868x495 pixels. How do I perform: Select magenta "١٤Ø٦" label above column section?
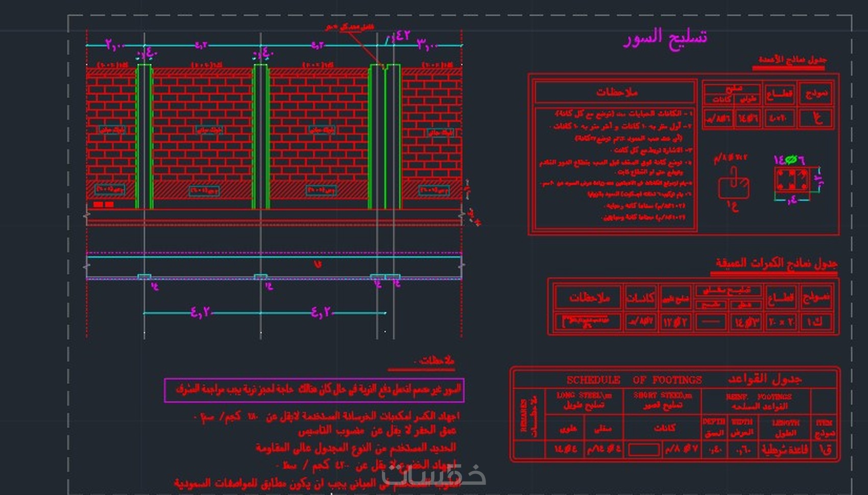(789, 160)
